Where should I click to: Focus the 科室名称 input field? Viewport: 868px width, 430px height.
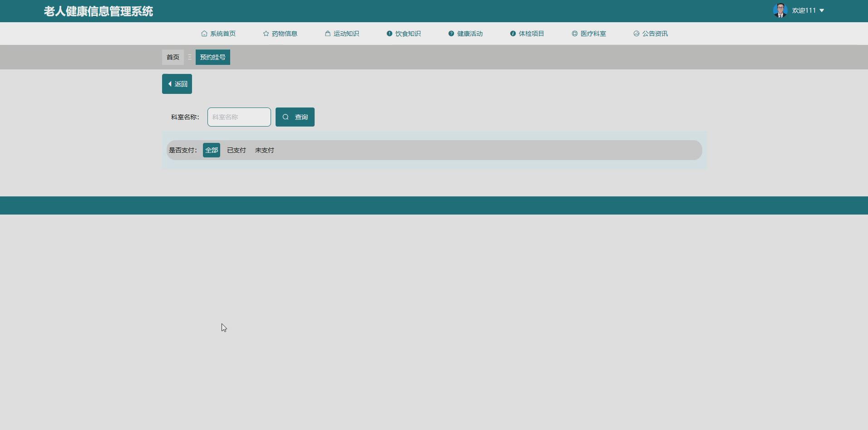pos(239,117)
